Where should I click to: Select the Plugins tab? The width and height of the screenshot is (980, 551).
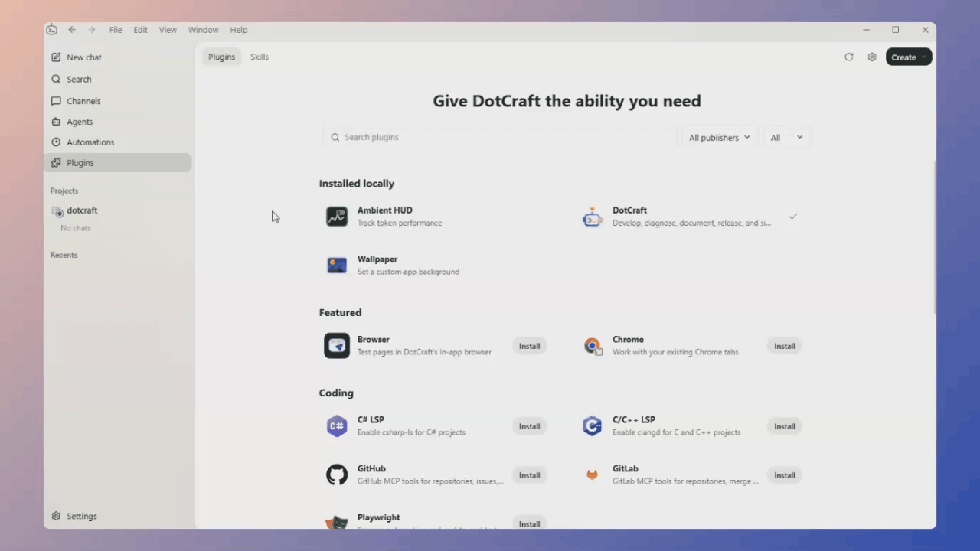click(x=222, y=57)
